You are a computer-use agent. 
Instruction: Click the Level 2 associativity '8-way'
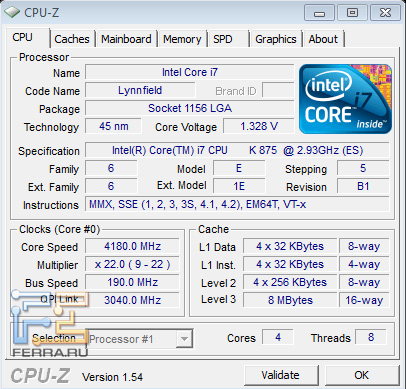(x=364, y=282)
